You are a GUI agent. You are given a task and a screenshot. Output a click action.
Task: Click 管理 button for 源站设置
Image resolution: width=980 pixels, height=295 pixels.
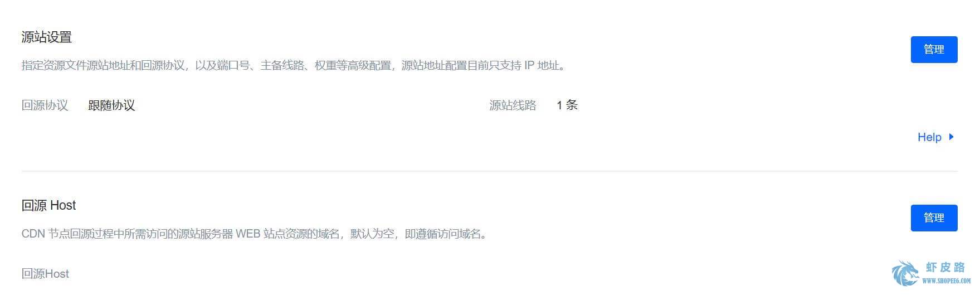934,50
